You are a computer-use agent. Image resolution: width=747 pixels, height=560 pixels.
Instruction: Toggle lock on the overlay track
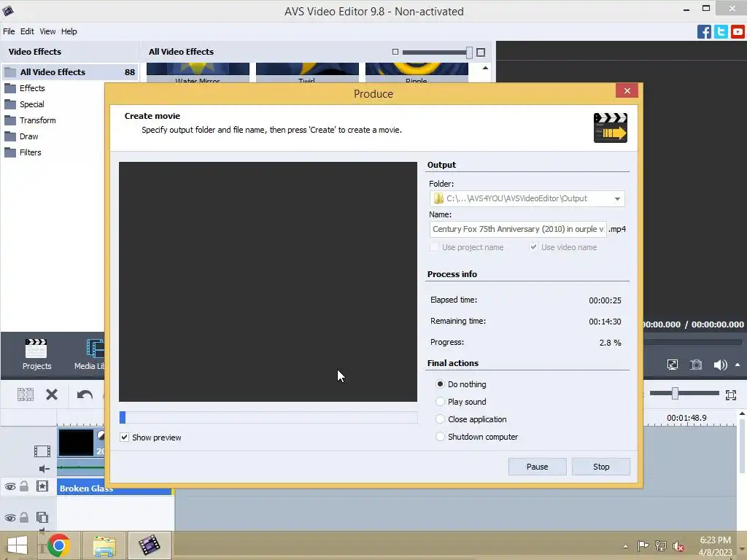click(24, 517)
